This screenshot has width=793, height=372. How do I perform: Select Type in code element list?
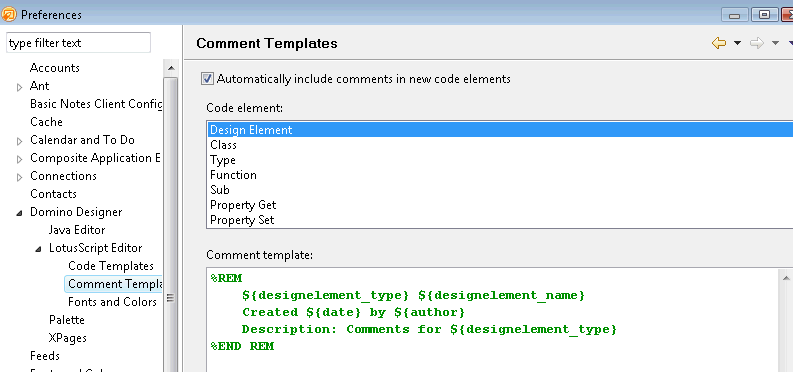tap(500, 160)
